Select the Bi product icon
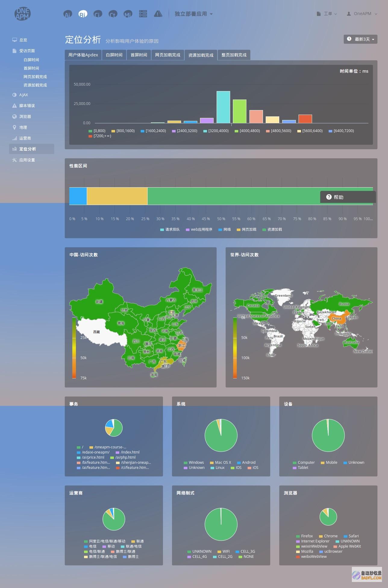The image size is (388, 588). point(83,14)
